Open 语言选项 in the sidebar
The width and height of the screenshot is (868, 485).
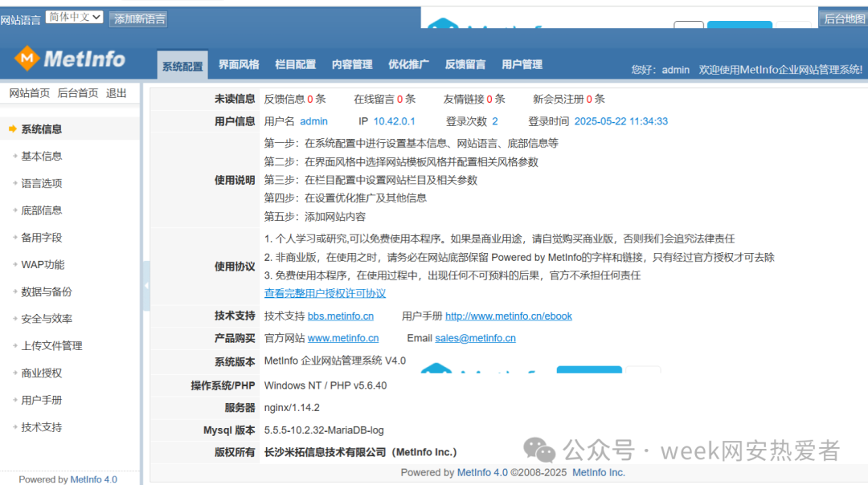coord(42,184)
